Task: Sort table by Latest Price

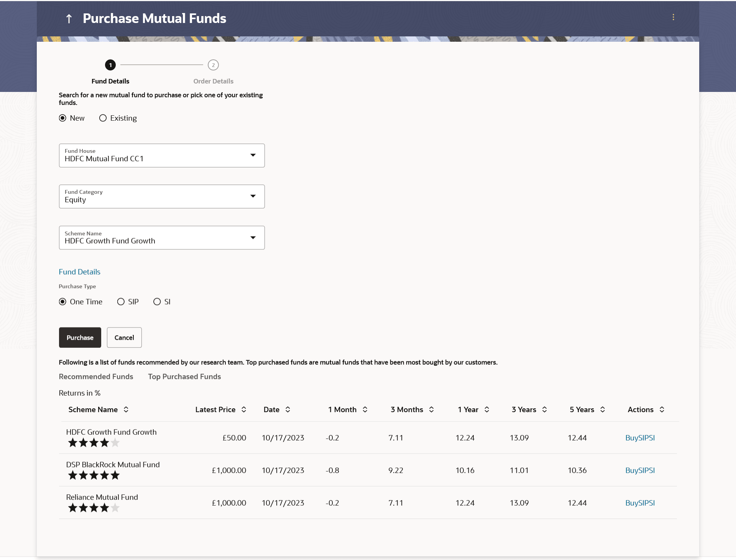Action: (x=244, y=409)
